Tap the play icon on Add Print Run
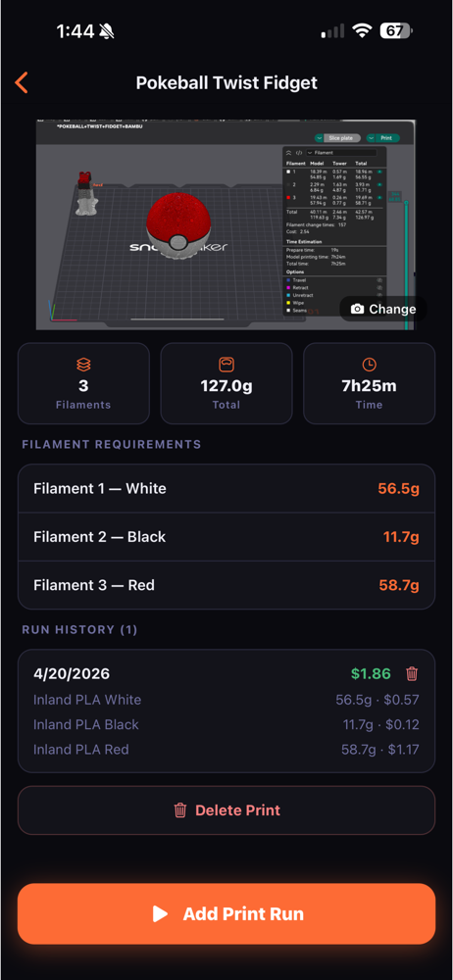Screen dimensions: 453x980 (160, 913)
